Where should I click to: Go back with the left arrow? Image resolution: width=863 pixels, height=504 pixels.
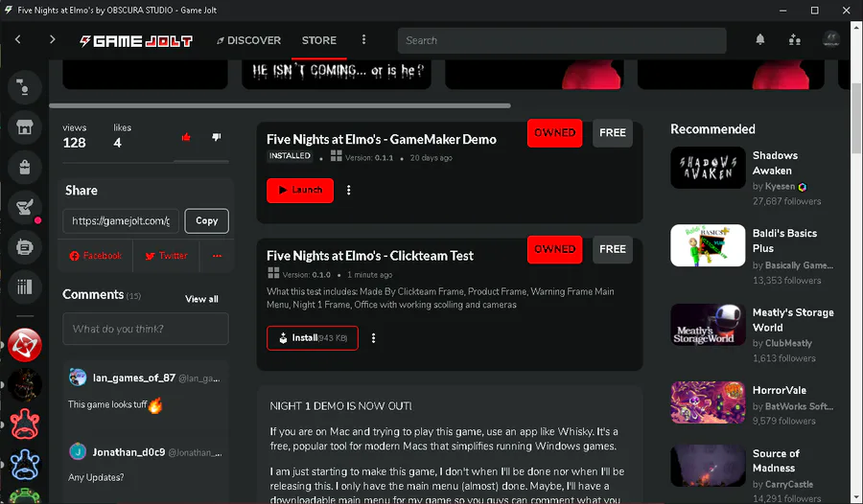point(18,39)
